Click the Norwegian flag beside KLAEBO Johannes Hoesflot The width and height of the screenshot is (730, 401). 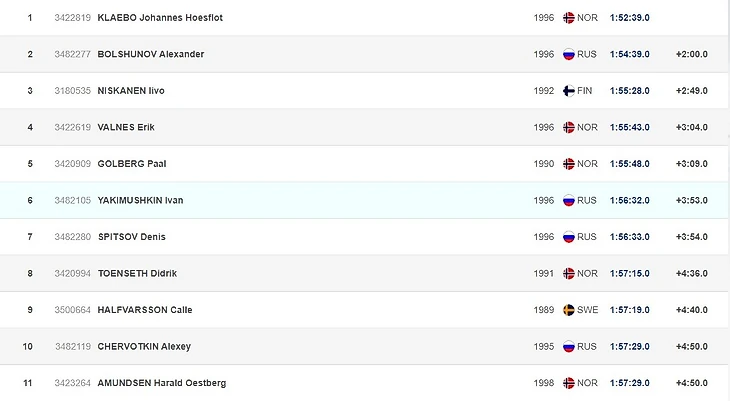click(x=569, y=18)
